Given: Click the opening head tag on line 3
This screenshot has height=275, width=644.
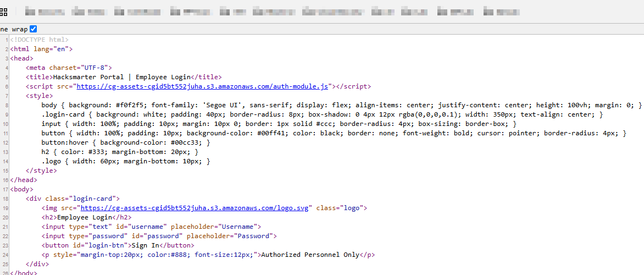Looking at the screenshot, I should (x=22, y=58).
